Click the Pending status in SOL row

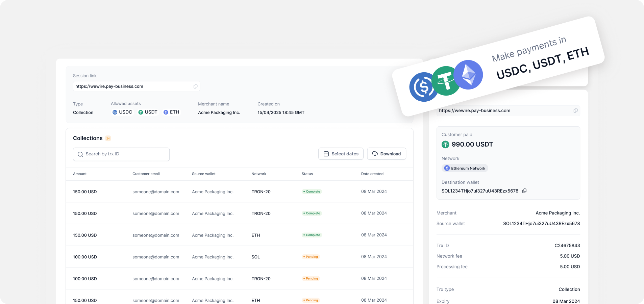(x=311, y=257)
